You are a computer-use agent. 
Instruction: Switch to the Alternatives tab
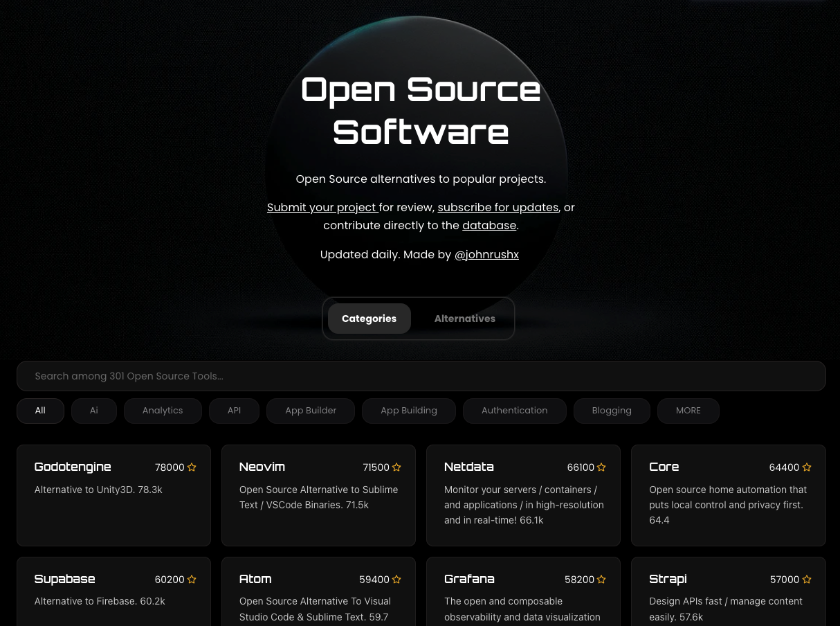(465, 319)
